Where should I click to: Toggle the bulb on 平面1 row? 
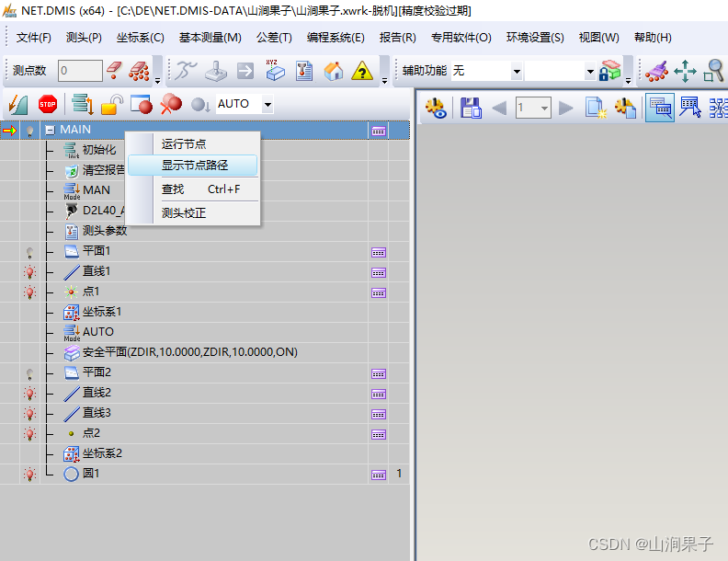coord(29,253)
